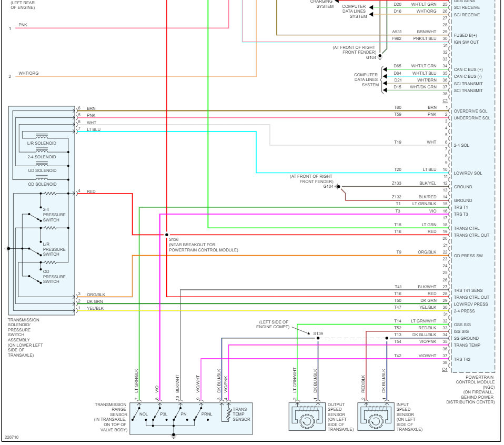Viewport: 504px width, 445px height.
Task: Select the UD SOLENOID label
Action: point(42,170)
